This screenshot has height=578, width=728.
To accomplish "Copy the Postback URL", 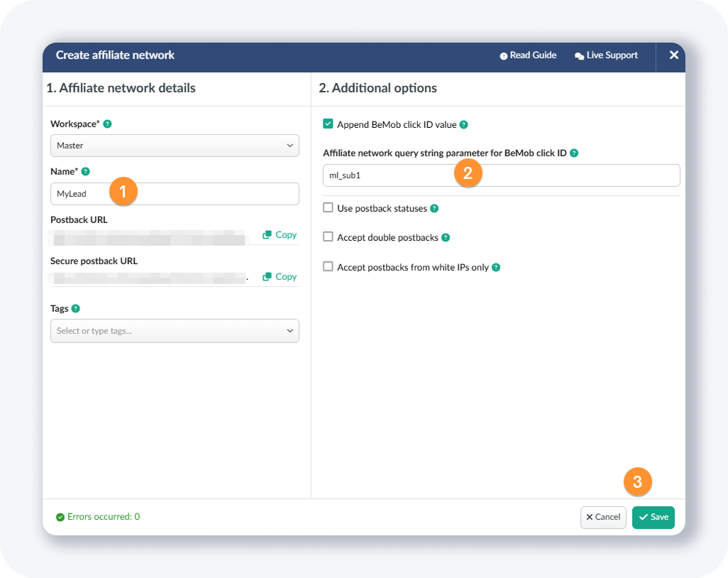I will pos(280,235).
